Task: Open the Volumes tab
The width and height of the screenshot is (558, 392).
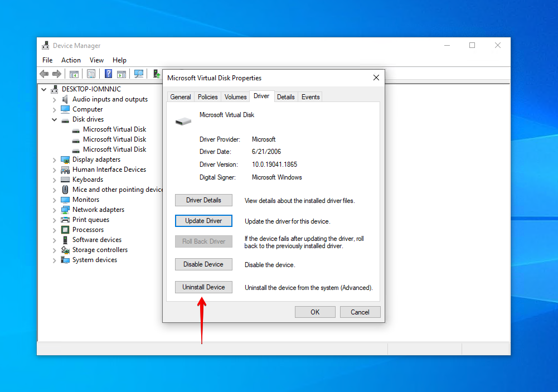Action: [235, 97]
